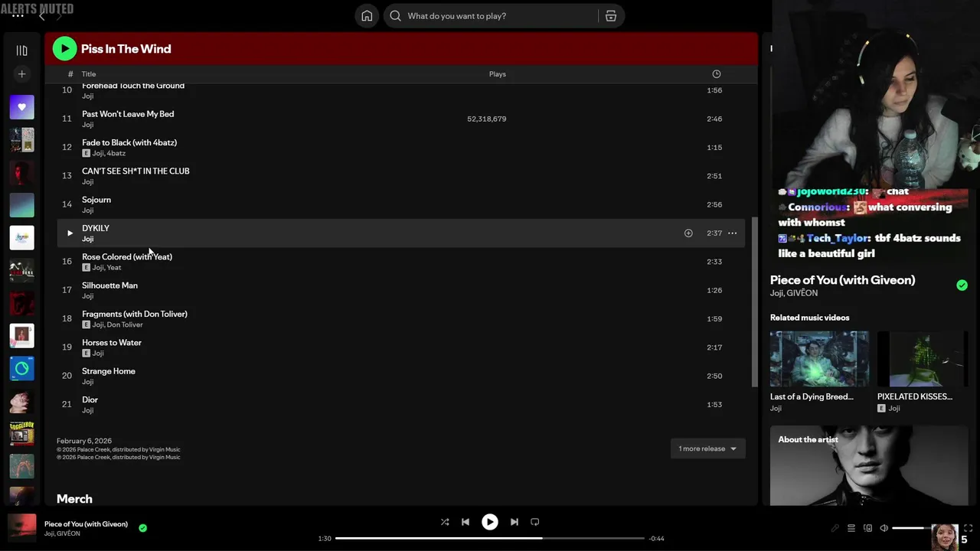Toggle repeat mode
This screenshot has height=551, width=980.
click(534, 522)
